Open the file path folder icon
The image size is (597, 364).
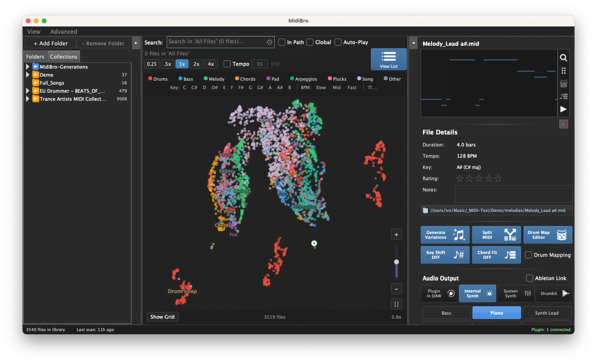425,210
